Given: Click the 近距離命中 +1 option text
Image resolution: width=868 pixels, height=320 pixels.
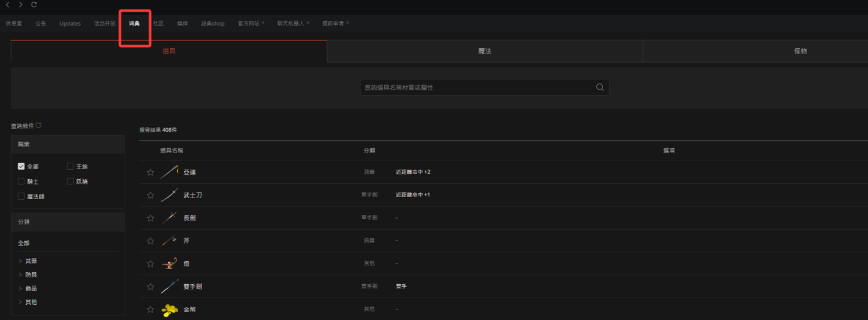Looking at the screenshot, I should tap(413, 194).
